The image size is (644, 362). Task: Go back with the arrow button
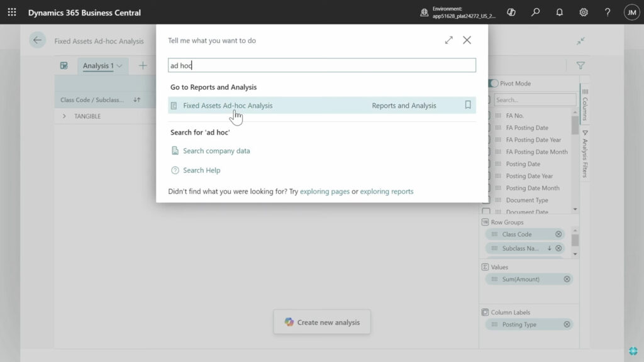point(37,40)
